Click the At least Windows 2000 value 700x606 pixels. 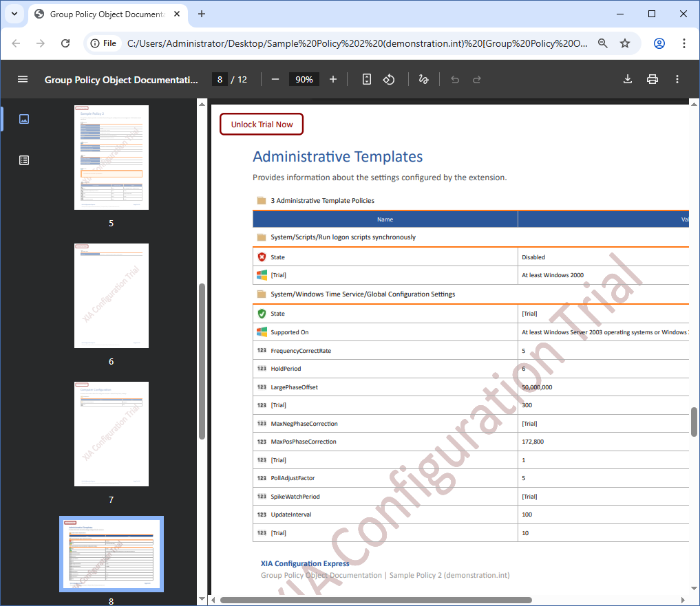[553, 275]
